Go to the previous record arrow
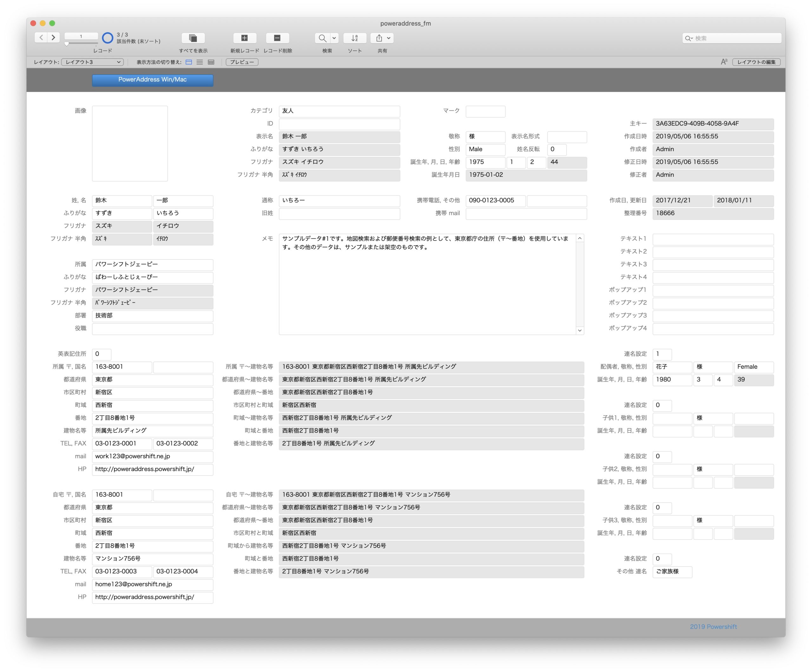The width and height of the screenshot is (812, 672). click(x=41, y=37)
